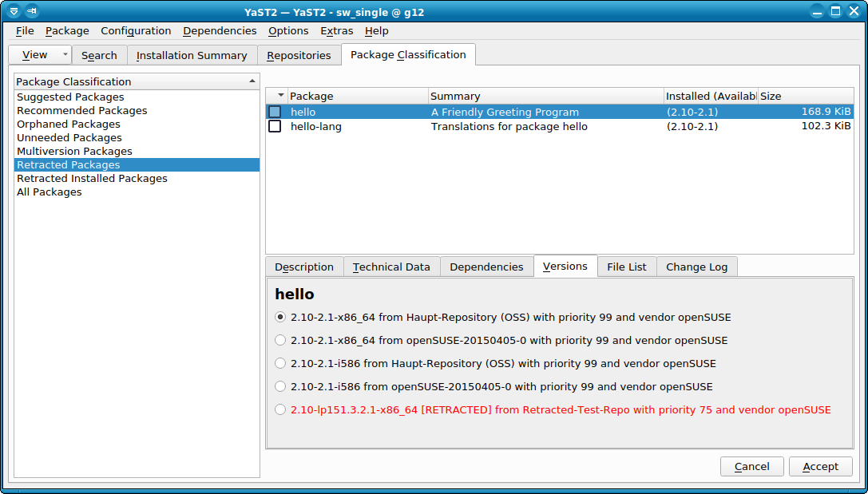Maximize the YaST2 window
The height and width of the screenshot is (494, 868).
[x=835, y=11]
